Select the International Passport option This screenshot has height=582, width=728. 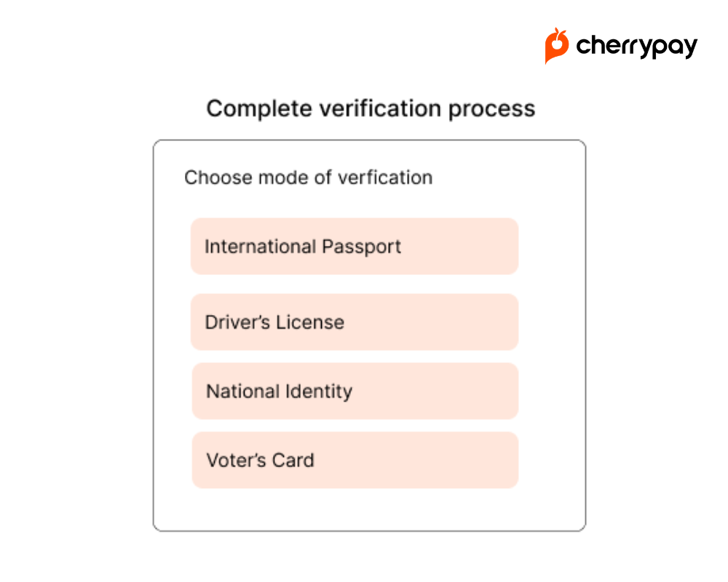[x=355, y=246]
